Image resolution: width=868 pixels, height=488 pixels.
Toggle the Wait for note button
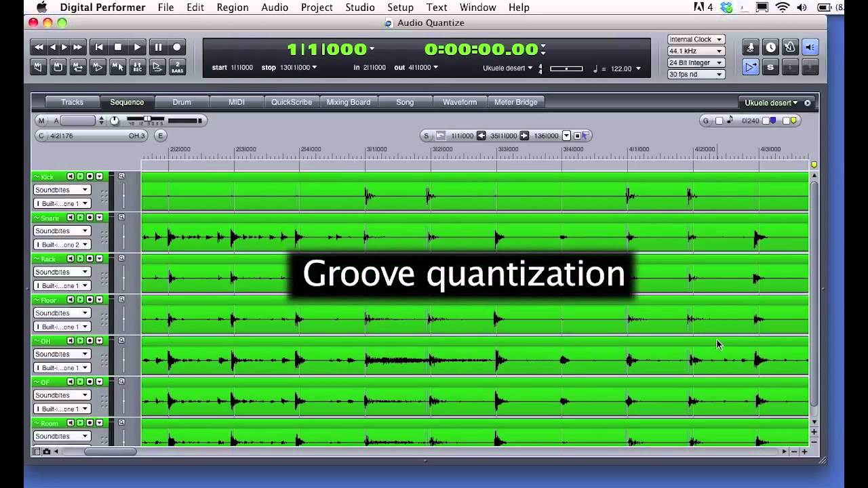[x=157, y=66]
